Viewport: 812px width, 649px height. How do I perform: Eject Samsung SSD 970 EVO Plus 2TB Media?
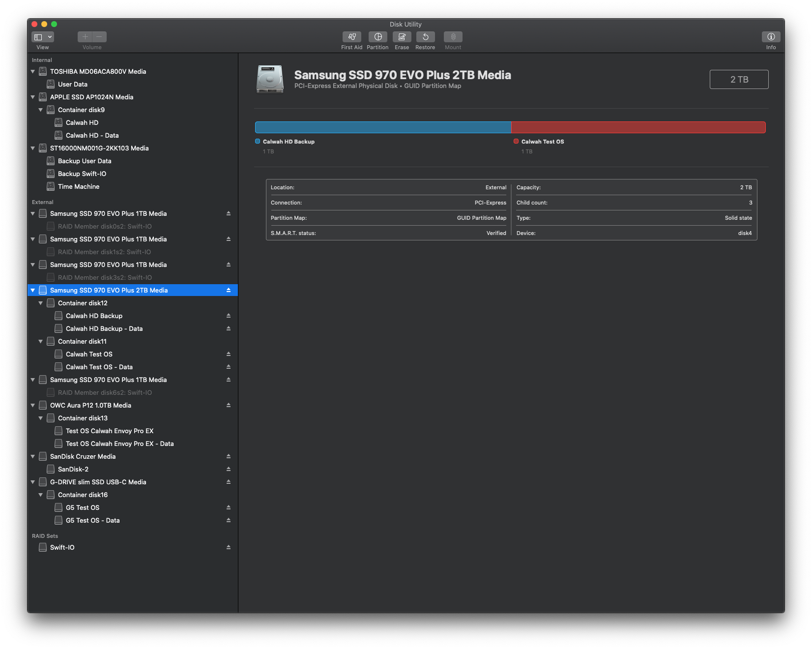[229, 291]
